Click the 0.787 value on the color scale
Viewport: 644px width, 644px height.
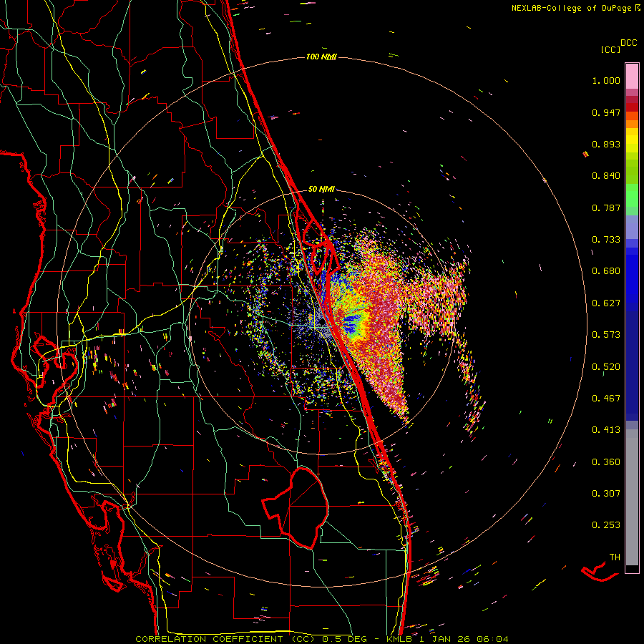[x=606, y=208]
